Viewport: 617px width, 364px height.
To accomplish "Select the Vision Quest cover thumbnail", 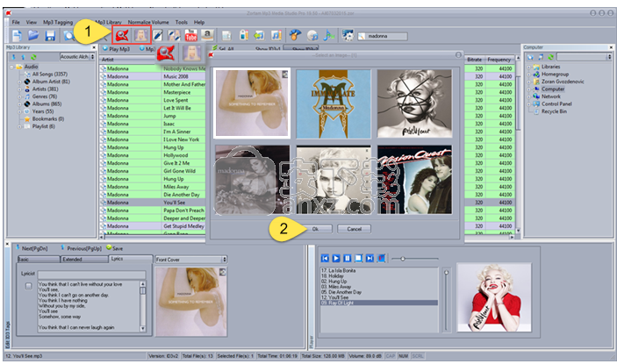I will pyautogui.click(x=414, y=180).
